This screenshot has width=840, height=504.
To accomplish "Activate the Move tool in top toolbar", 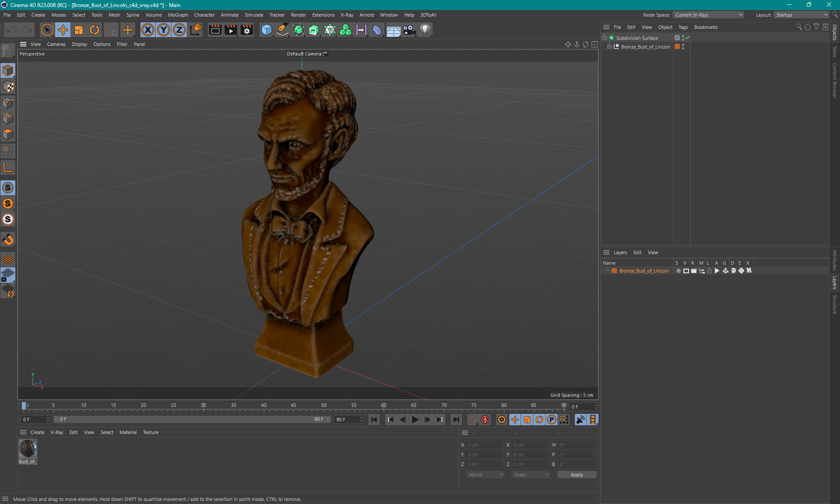I will pos(63,30).
